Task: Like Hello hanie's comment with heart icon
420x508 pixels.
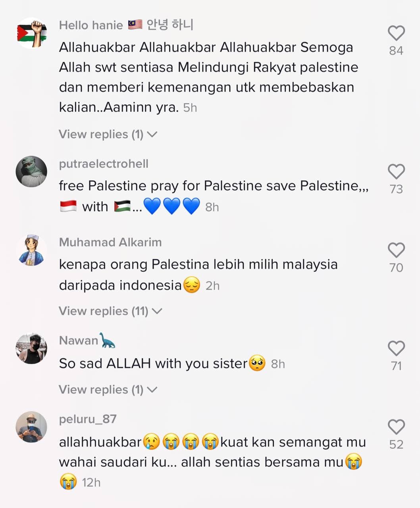Action: tap(396, 33)
